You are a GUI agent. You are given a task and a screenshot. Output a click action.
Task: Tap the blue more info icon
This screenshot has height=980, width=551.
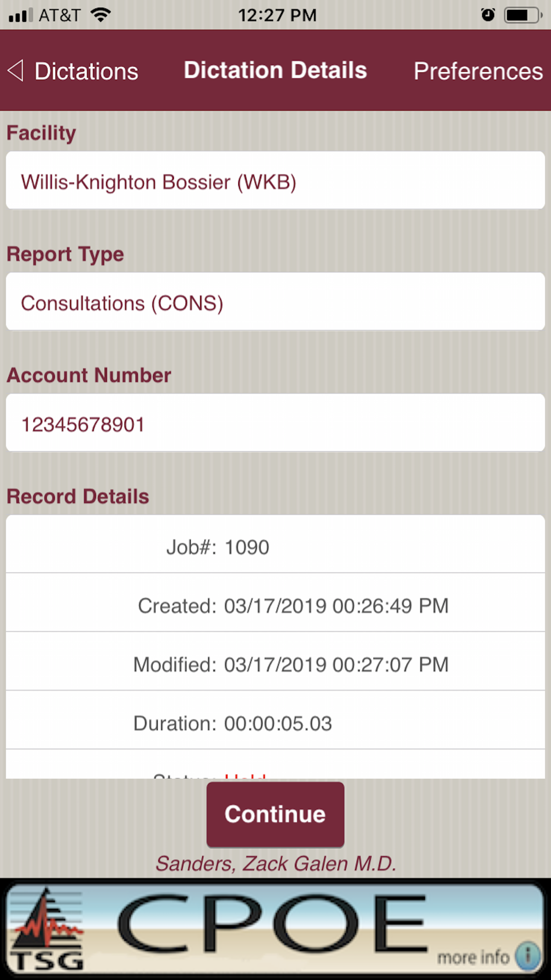(527, 955)
